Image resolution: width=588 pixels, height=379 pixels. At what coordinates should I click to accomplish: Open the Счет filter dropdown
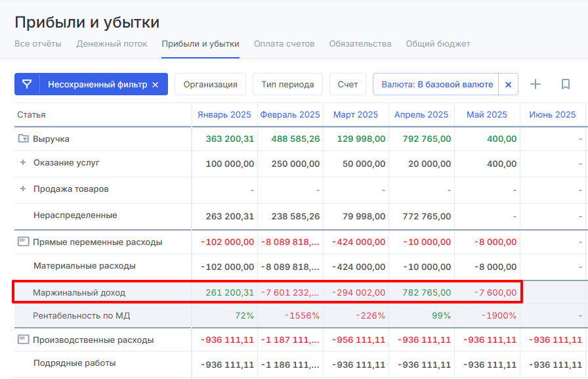pos(348,84)
